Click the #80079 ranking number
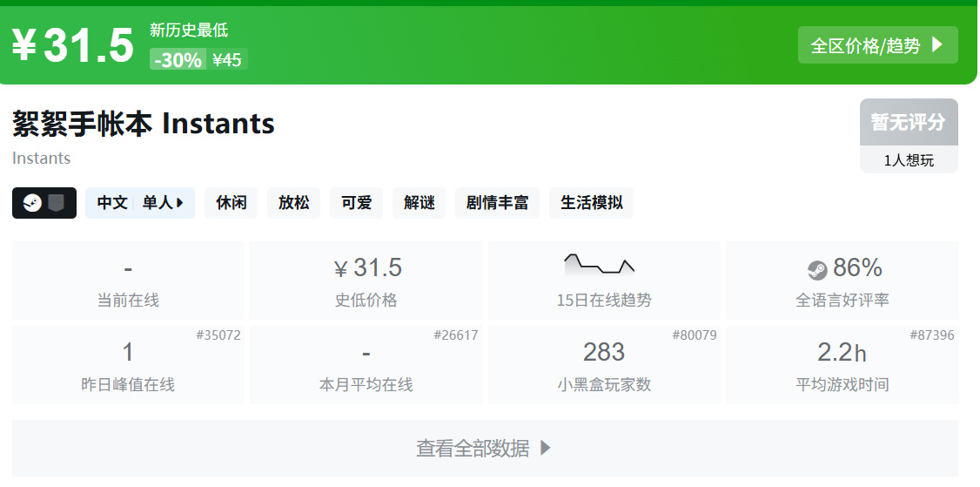Viewport: 980px width, 487px height. (695, 335)
